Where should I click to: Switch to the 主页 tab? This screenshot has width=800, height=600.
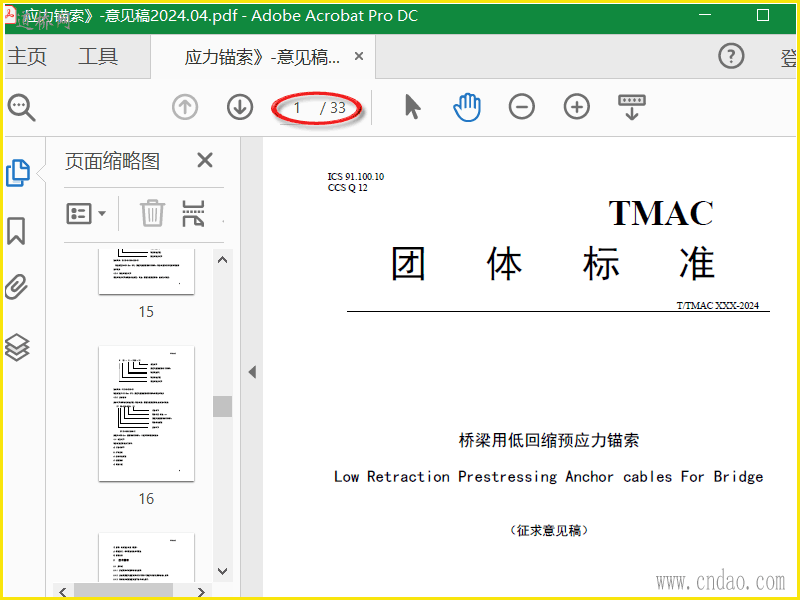point(27,56)
